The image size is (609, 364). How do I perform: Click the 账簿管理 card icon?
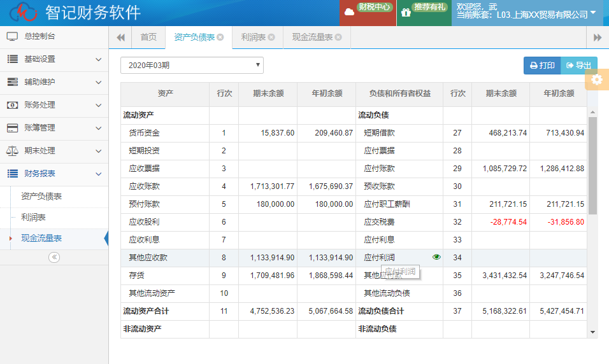coord(13,128)
